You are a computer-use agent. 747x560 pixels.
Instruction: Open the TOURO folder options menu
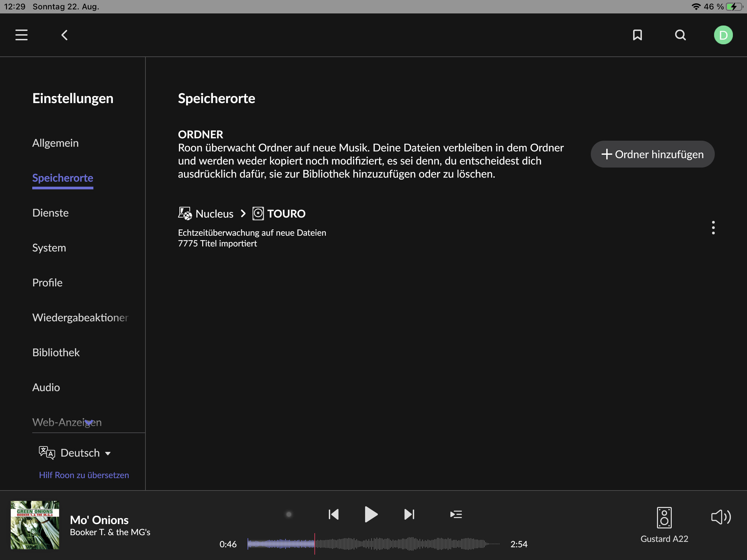(713, 228)
